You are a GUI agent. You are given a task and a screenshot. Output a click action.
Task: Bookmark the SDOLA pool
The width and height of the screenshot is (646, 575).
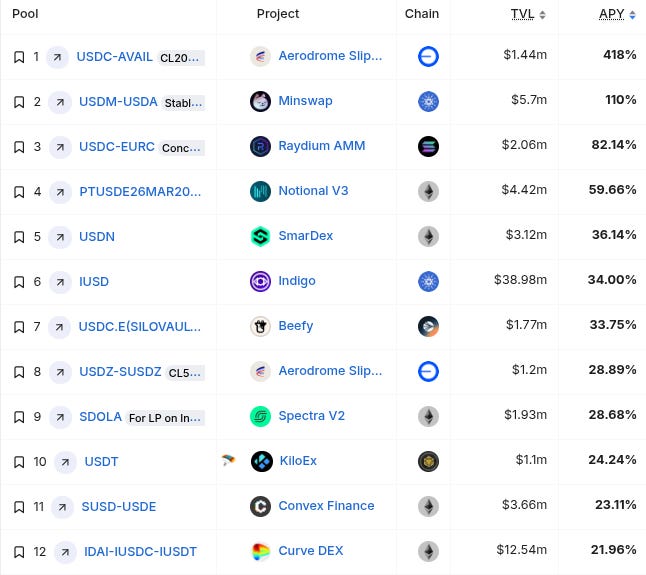[x=19, y=417]
